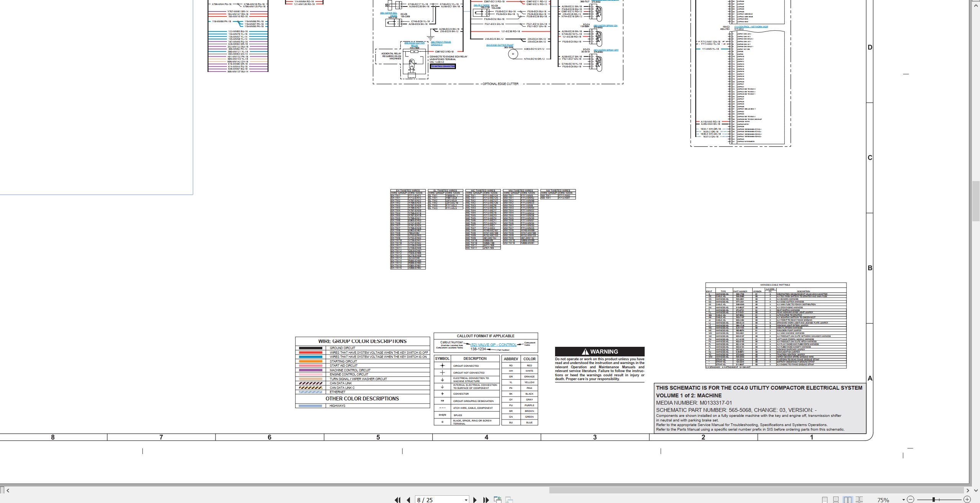
Task: Open the (96) FRONT FRAME GROUND 4 link
Action: click(x=441, y=43)
